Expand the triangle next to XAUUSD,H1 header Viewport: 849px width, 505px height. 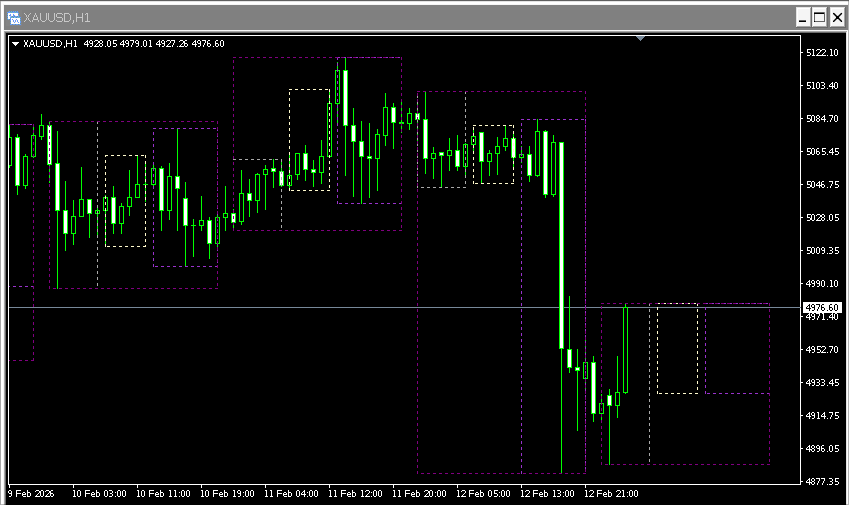coord(15,44)
